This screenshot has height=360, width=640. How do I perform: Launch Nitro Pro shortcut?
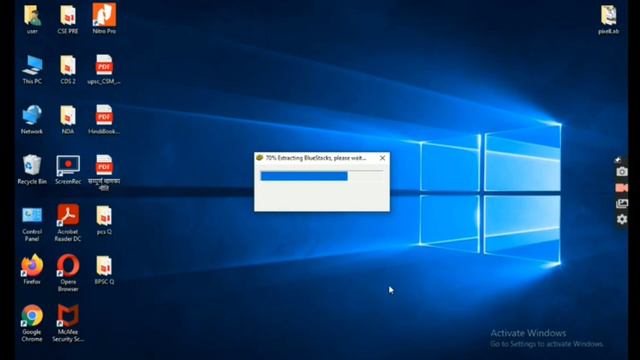[x=104, y=19]
